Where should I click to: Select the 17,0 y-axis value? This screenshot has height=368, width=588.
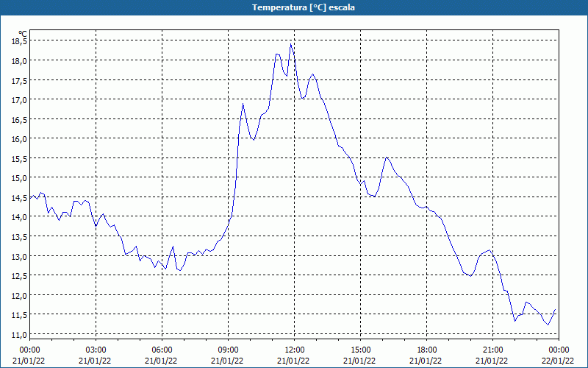(20, 100)
